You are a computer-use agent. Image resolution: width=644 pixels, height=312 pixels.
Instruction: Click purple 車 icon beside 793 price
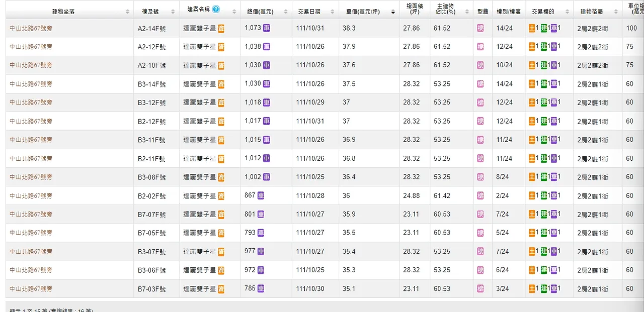tap(261, 233)
